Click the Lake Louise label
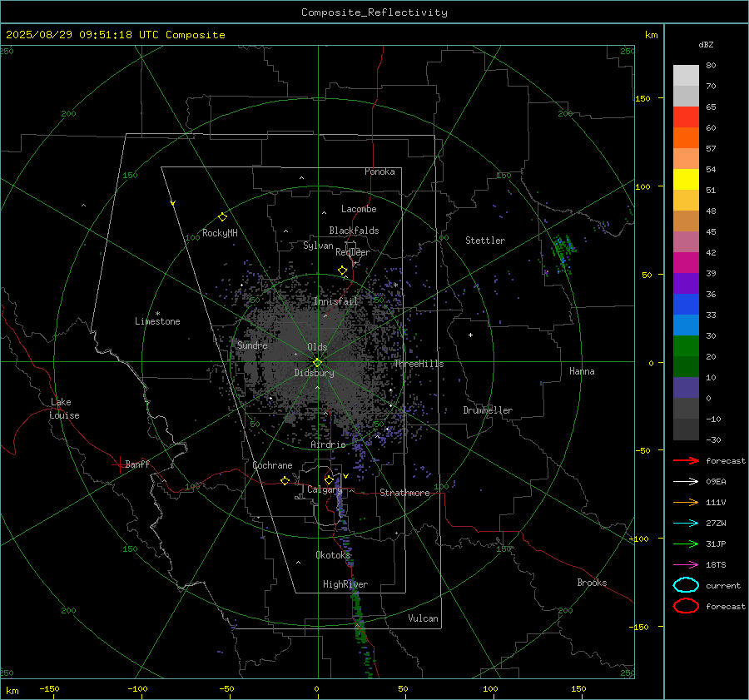Image resolution: width=749 pixels, height=700 pixels. (x=64, y=409)
